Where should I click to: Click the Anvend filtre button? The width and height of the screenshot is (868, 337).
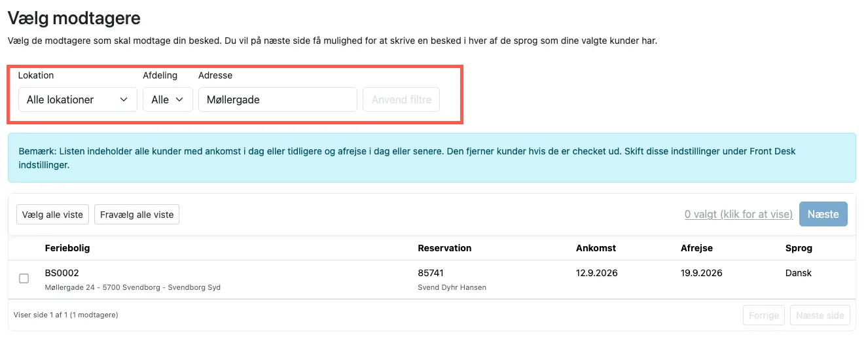pos(401,99)
